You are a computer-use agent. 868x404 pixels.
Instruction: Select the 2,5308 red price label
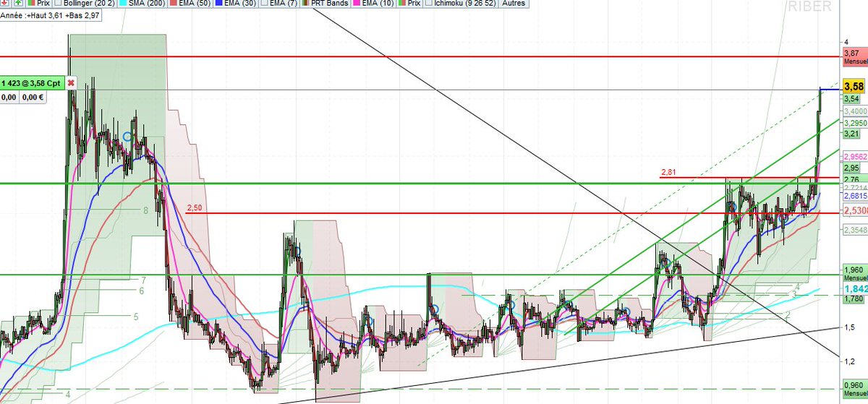click(855, 210)
